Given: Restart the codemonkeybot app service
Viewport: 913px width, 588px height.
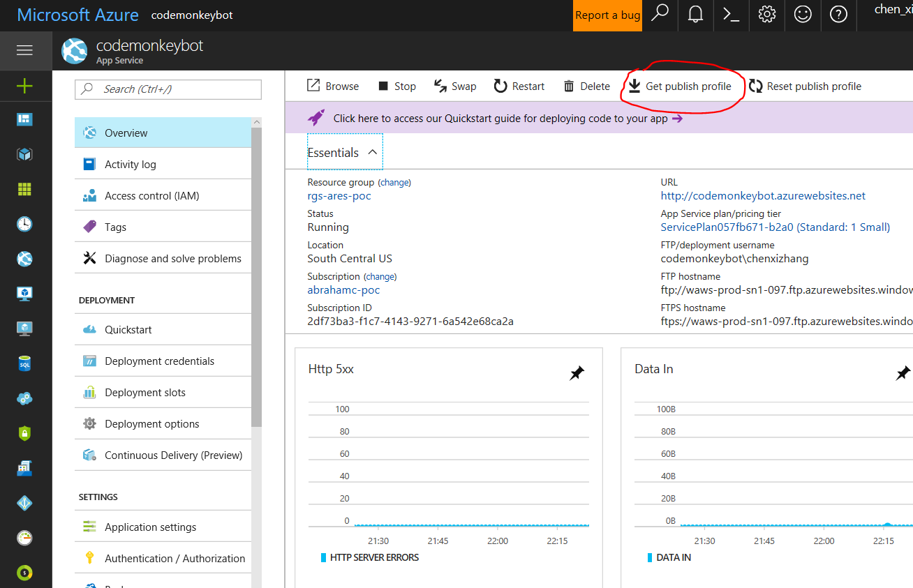Looking at the screenshot, I should click(x=519, y=86).
